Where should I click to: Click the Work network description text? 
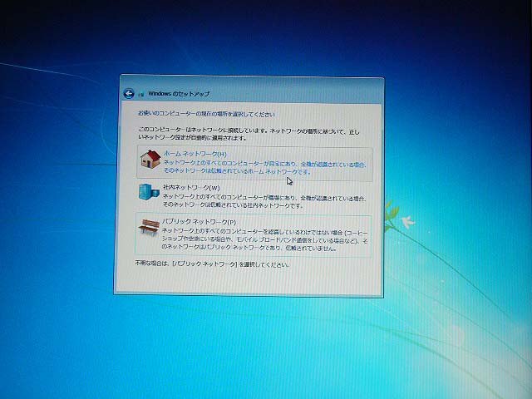(264, 200)
